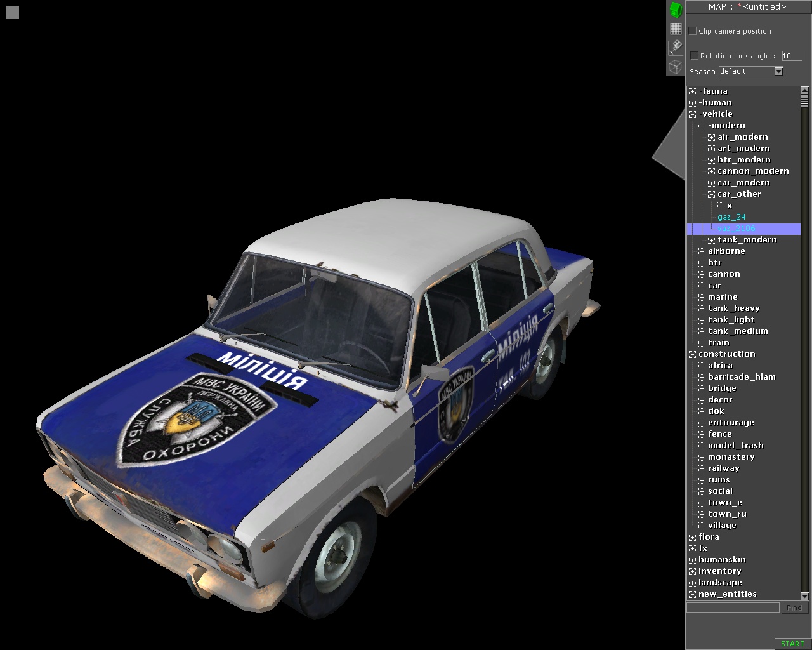The height and width of the screenshot is (650, 812).
Task: Expand flora node
Action: (x=693, y=537)
